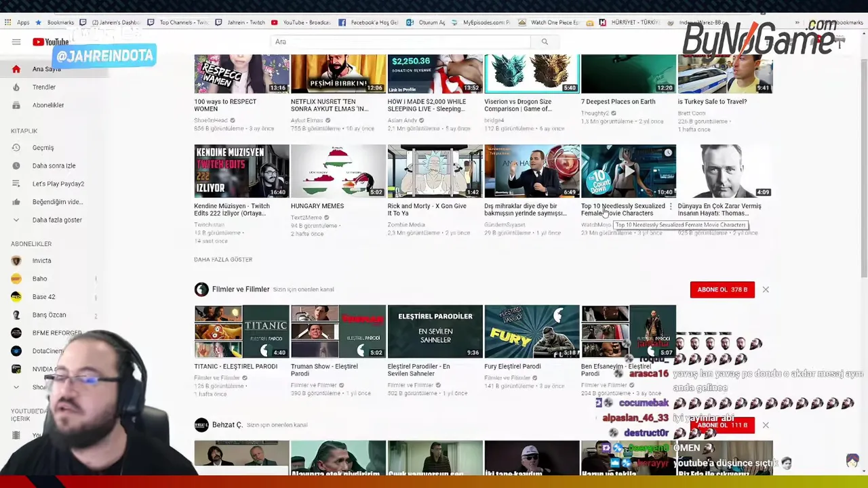Open Invicta channel avatar in subscriptions

[x=16, y=260]
